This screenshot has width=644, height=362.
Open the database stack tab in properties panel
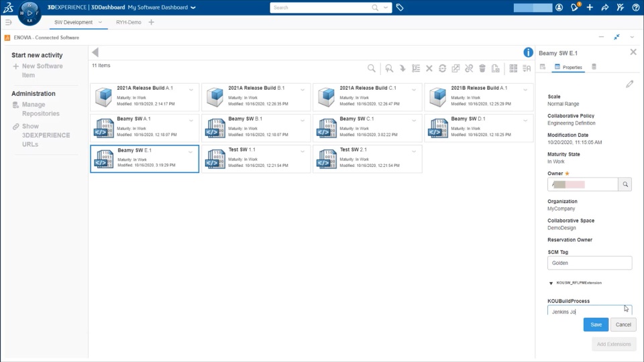594,67
